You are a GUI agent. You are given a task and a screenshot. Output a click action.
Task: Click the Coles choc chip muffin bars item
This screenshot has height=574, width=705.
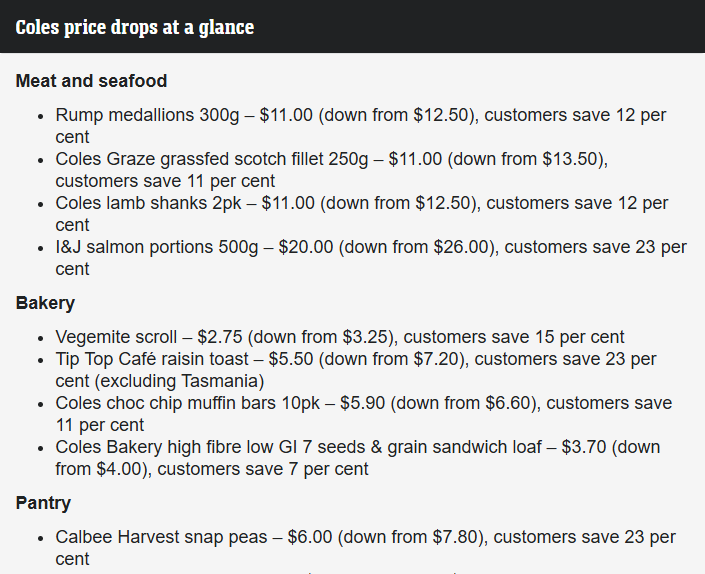(x=364, y=414)
